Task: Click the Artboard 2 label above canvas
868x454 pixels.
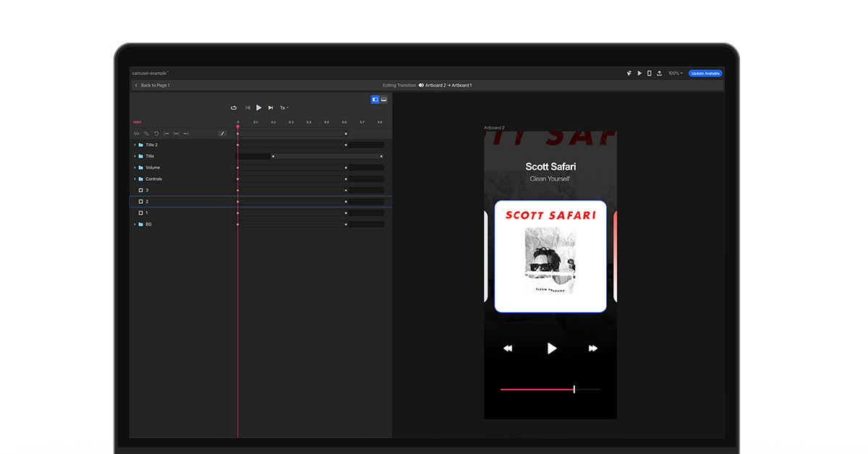Action: pyautogui.click(x=495, y=127)
